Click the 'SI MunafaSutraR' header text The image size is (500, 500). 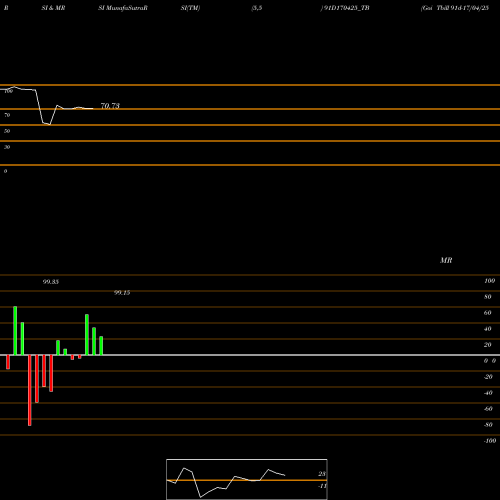pos(123,8)
